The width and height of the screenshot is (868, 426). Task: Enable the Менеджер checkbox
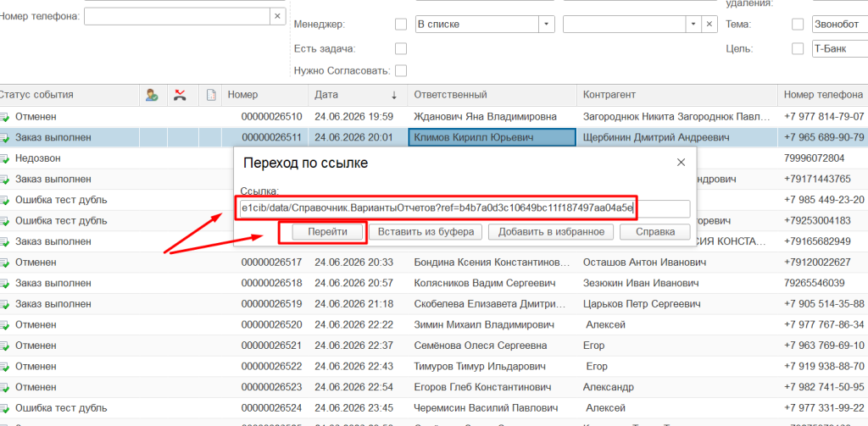400,25
